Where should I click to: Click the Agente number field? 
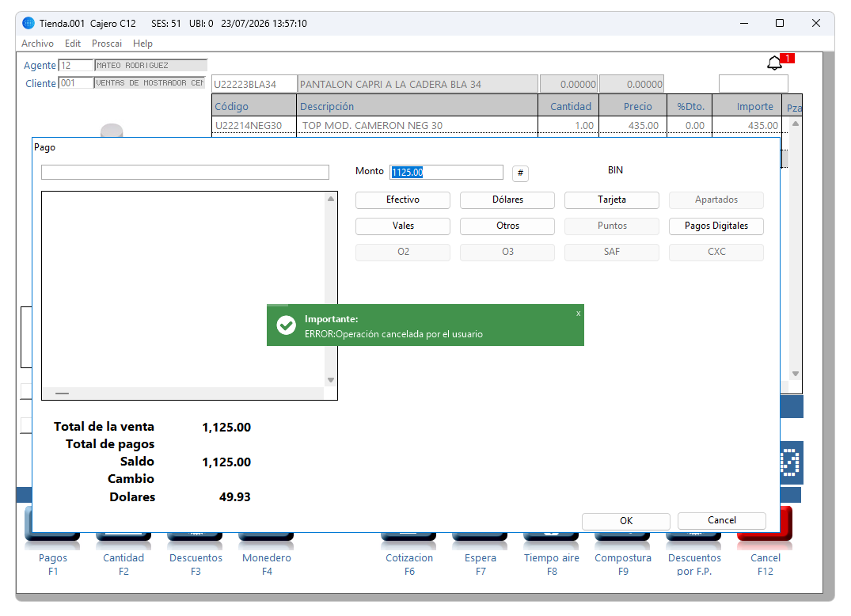(75, 65)
